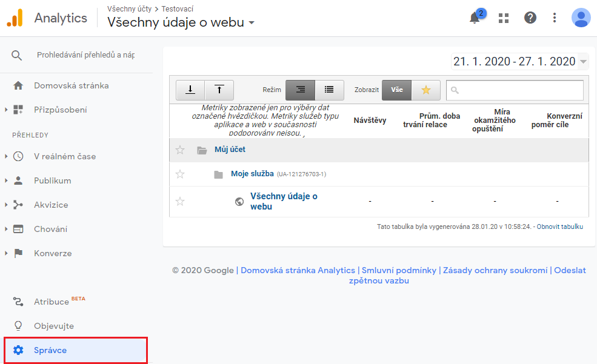This screenshot has width=597, height=364.
Task: Expand the Akvizice section arrow
Action: 6,205
